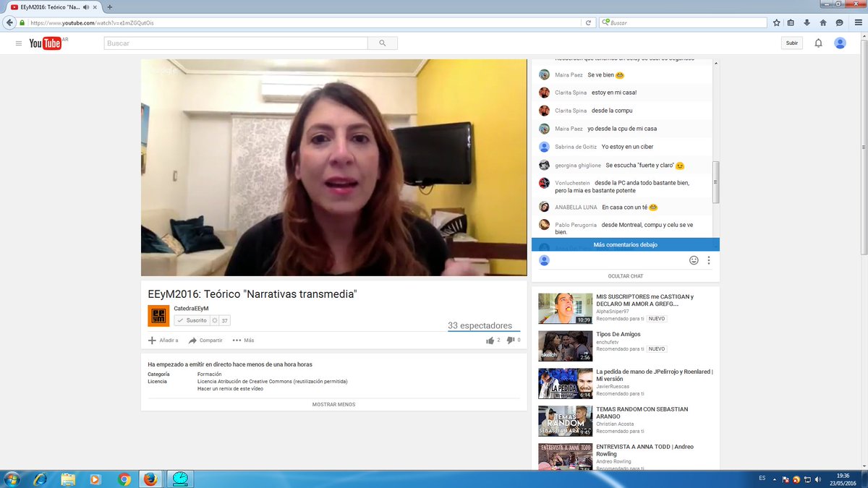Open Google Chrome from the taskbar

[x=124, y=479]
